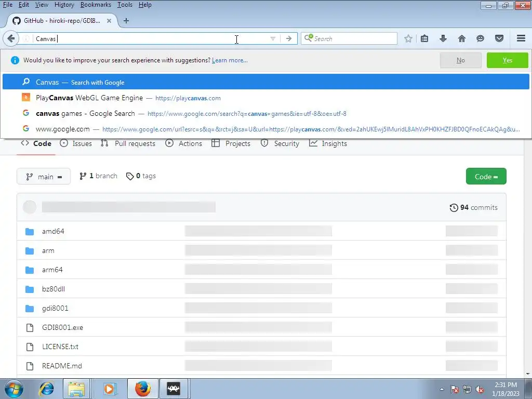Open the Code tab in repository
Viewport: 532px width, 399px height.
pos(36,143)
